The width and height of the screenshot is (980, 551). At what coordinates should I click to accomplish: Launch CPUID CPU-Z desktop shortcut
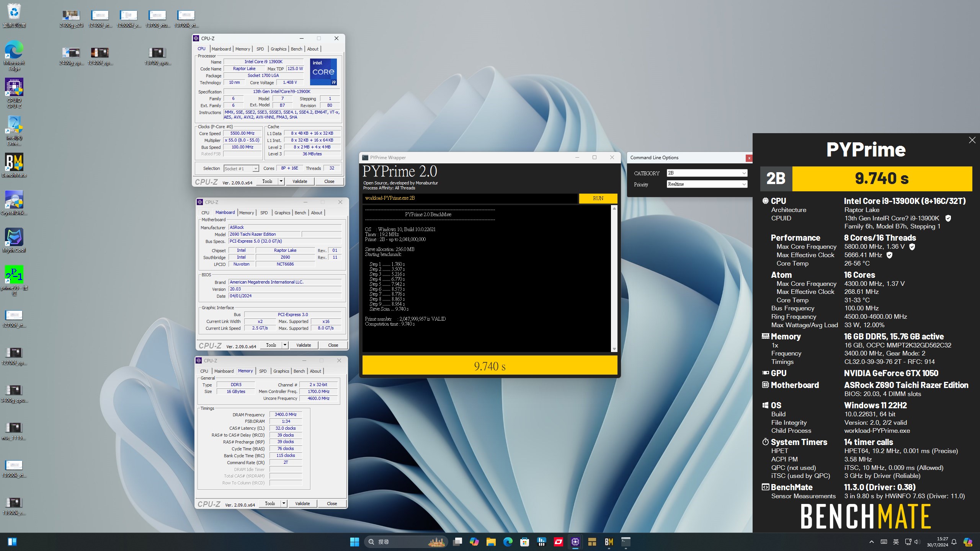click(x=14, y=93)
